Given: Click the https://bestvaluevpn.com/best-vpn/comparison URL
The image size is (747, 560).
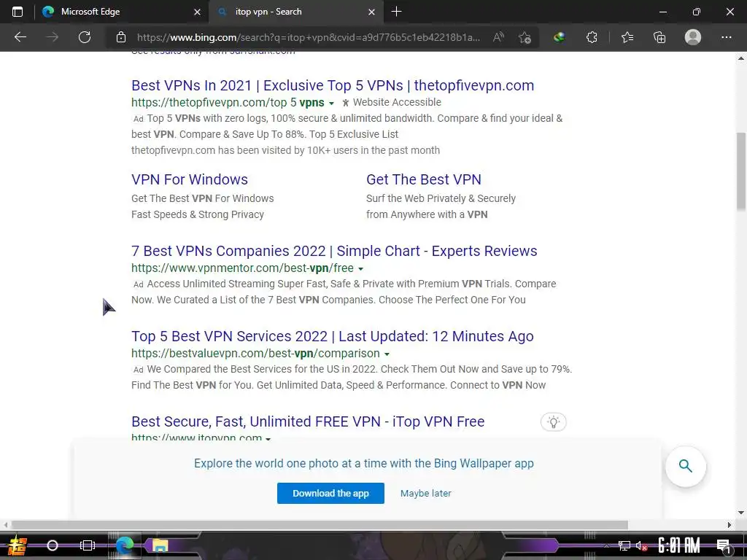Looking at the screenshot, I should coord(255,354).
